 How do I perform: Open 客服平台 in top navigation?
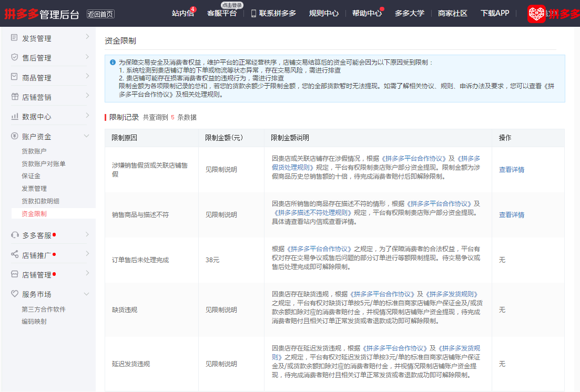[x=222, y=13]
